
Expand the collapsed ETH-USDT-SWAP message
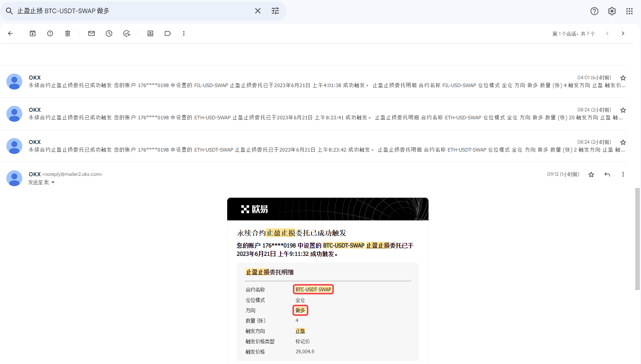click(x=314, y=146)
